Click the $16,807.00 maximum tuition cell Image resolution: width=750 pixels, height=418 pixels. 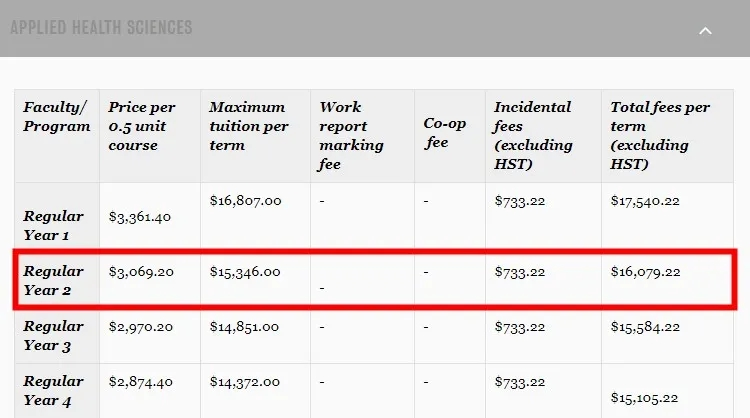[x=245, y=200]
